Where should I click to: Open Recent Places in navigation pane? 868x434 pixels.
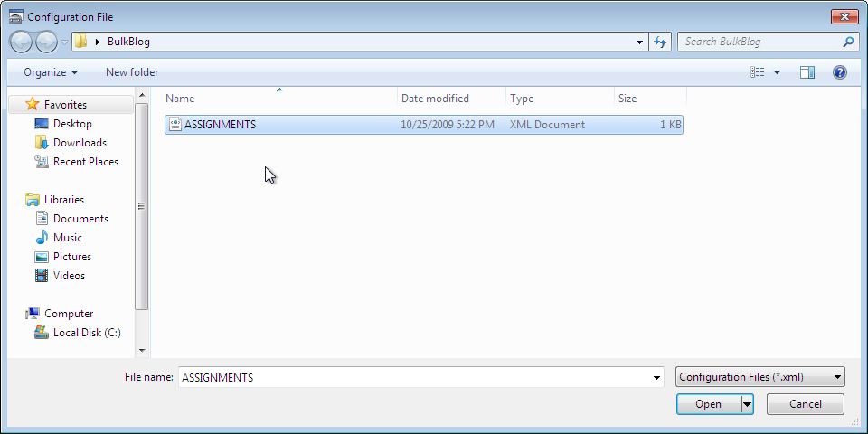point(86,162)
